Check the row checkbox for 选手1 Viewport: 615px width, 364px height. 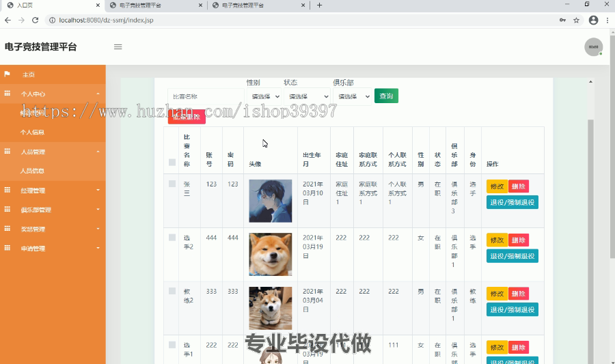172,345
